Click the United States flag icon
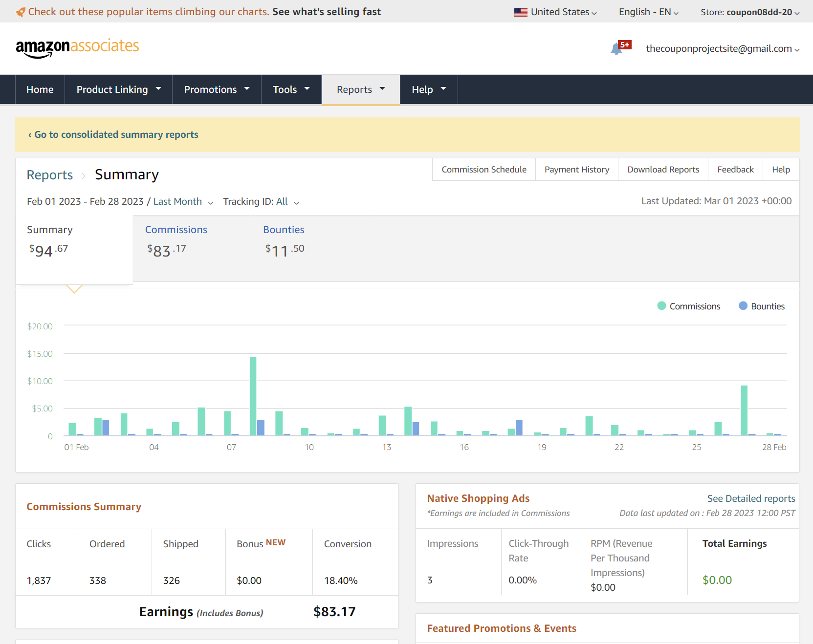The width and height of the screenshot is (813, 644). tap(521, 12)
